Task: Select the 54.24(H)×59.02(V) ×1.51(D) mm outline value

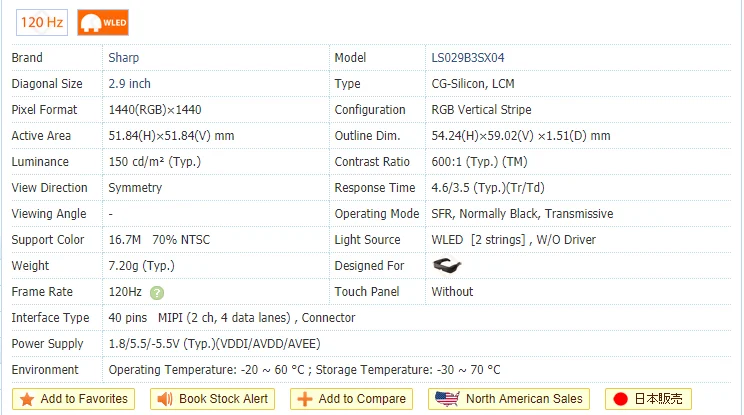Action: [x=521, y=136]
